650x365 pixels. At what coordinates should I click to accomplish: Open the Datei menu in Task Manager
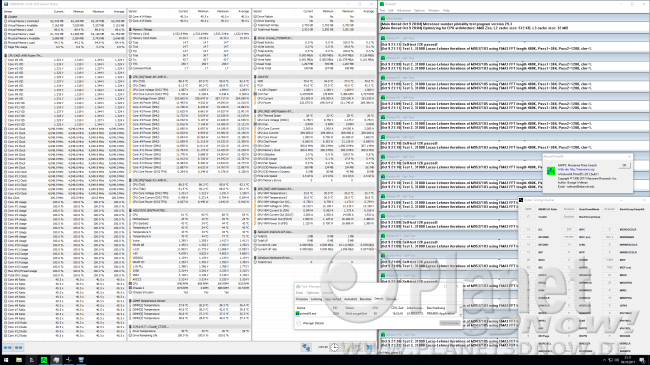pyautogui.click(x=299, y=293)
